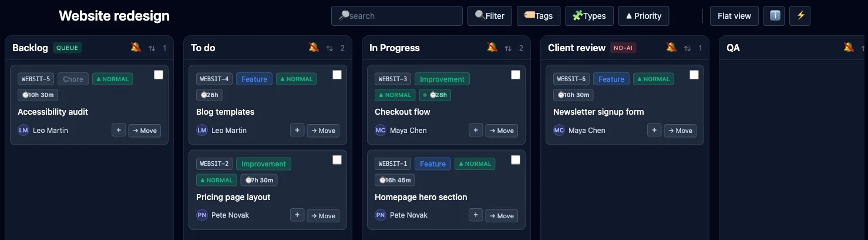This screenshot has height=240, width=868.
Task: Sort the Client review column
Action: (687, 48)
